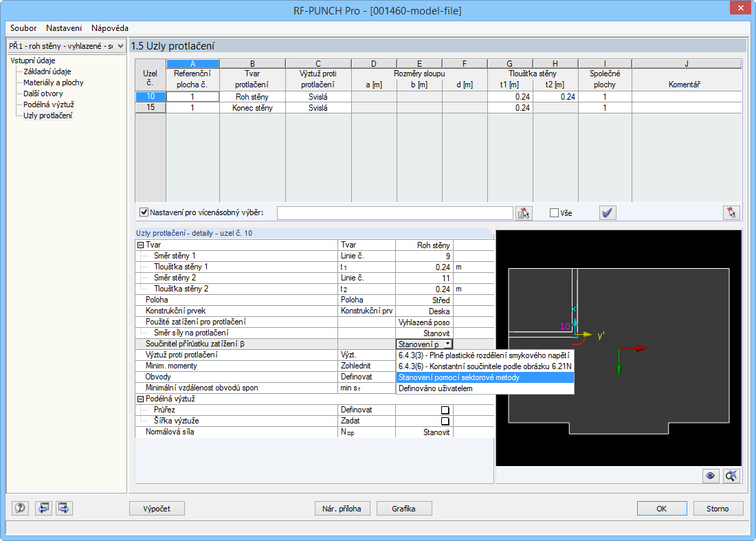The width and height of the screenshot is (756, 541).
Task: Click the zoom reset icon under preview
Action: pyautogui.click(x=731, y=476)
